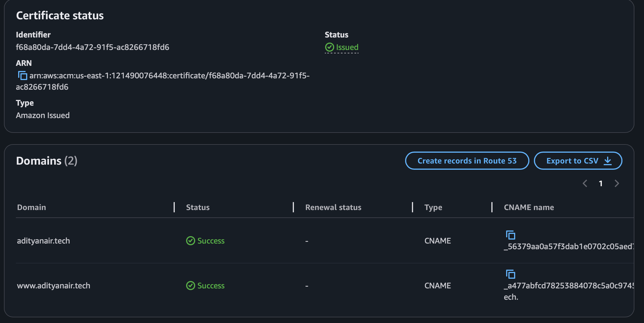Open the Issued status details link
Screen dimensions: 644x323
pyautogui.click(x=347, y=47)
